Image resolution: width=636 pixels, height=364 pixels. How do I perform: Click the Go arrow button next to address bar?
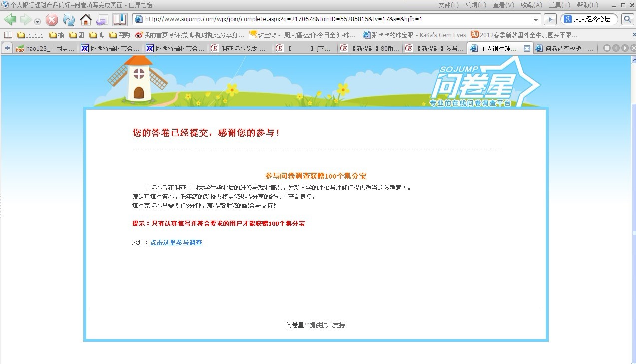pyautogui.click(x=550, y=20)
